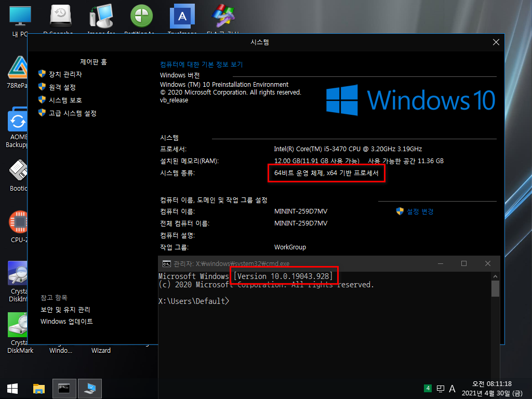Screen dimensions: 532x399
Task: Click the green 4 tray icon
Action: (x=428, y=388)
